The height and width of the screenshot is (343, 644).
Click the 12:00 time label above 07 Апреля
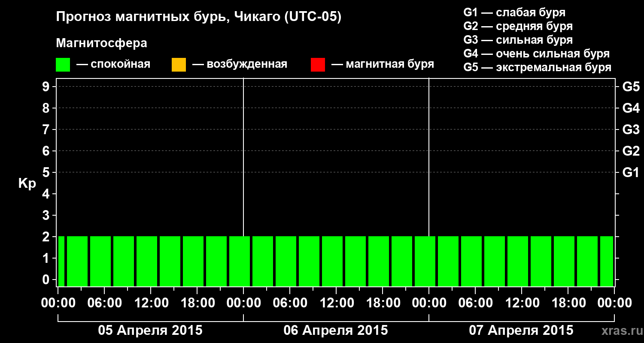coord(522,303)
